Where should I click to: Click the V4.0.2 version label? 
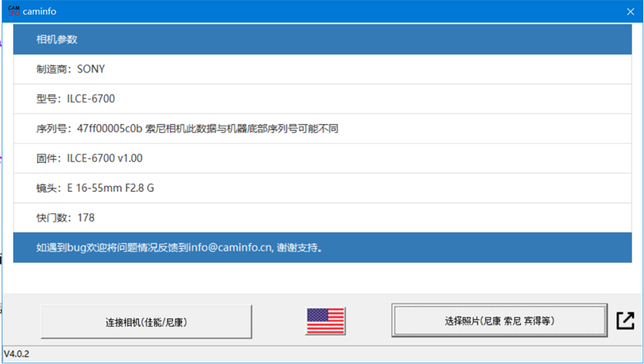[16, 354]
